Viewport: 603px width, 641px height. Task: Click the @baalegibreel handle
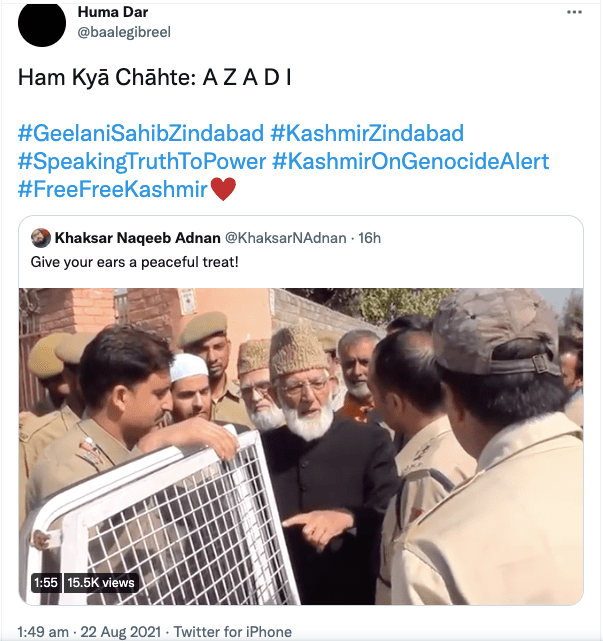coord(124,32)
